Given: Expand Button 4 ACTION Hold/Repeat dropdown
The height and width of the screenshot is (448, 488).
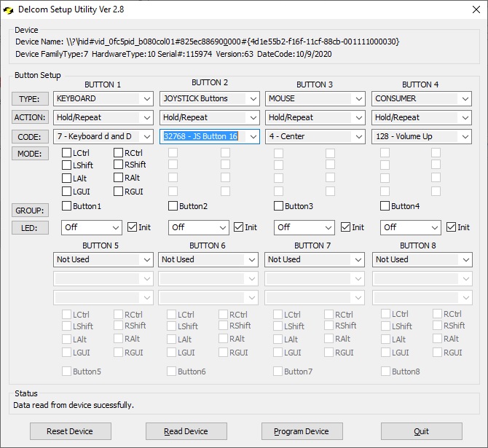Looking at the screenshot, I should pyautogui.click(x=422, y=118).
